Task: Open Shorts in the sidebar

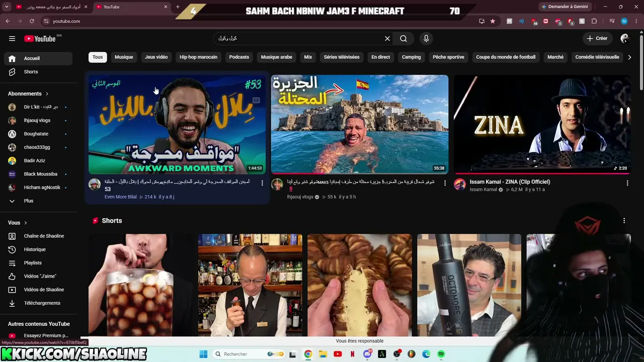Action: tap(38, 72)
